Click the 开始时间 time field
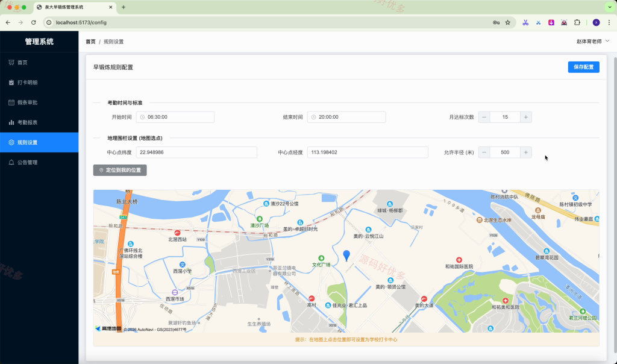The width and height of the screenshot is (617, 364). 175,117
